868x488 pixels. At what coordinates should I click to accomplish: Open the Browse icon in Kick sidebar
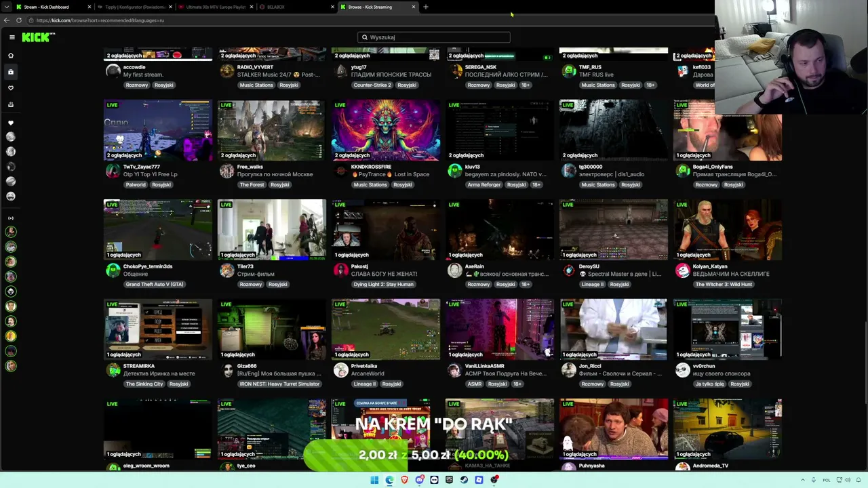[x=11, y=72]
